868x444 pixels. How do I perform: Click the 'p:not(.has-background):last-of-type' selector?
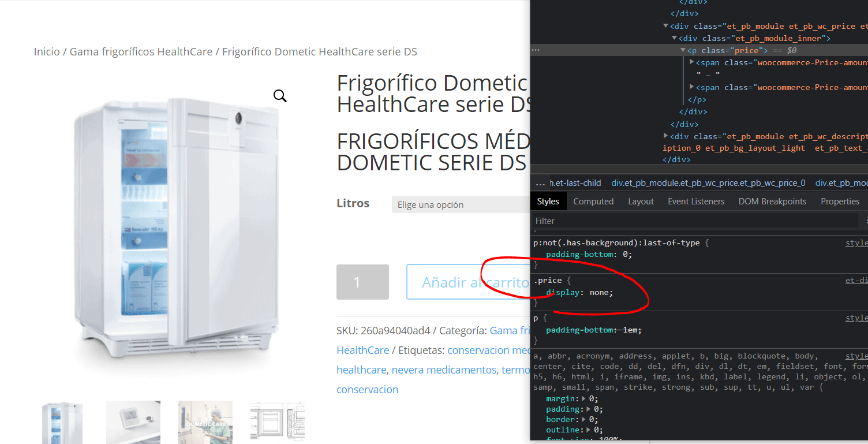point(616,242)
